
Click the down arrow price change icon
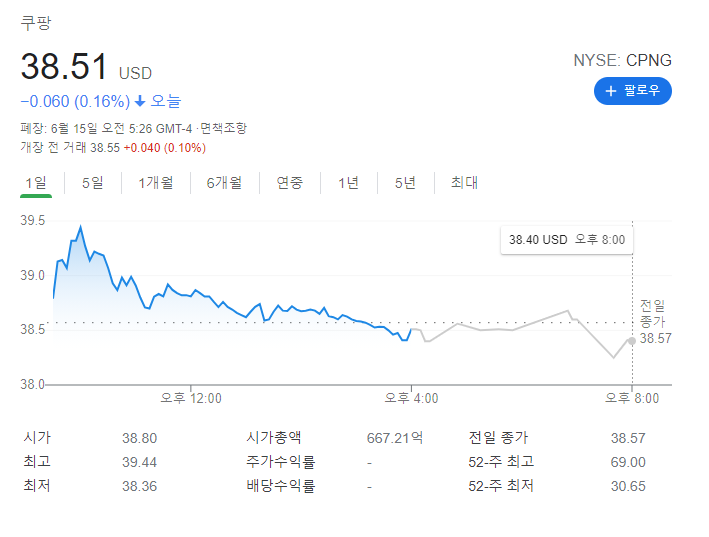[140, 101]
